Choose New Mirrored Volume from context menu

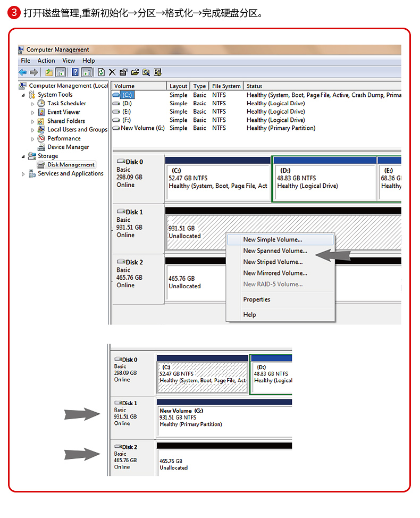[280, 273]
